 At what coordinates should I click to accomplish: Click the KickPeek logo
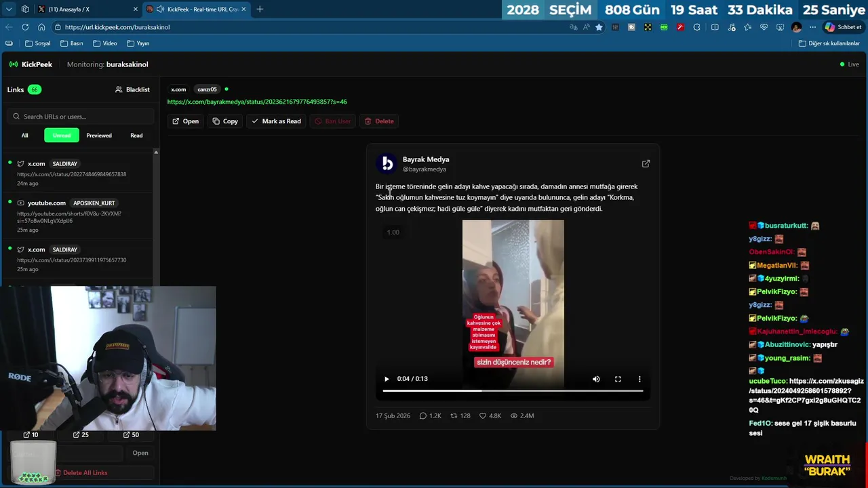tap(31, 64)
